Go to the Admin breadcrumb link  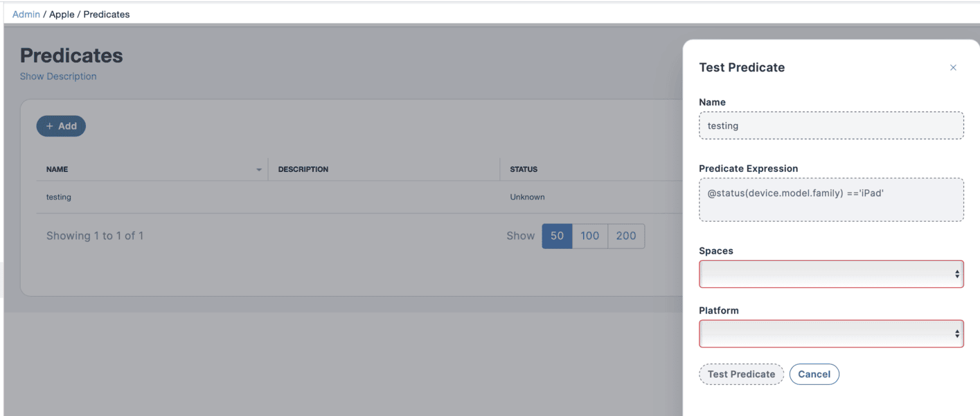26,14
